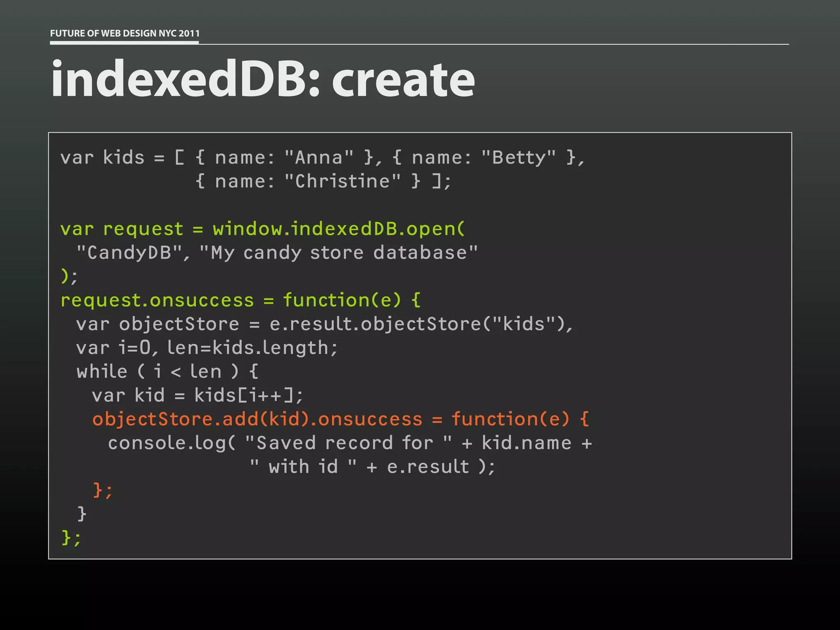This screenshot has height=630, width=840.
Task: Click the 'indexedDB: create' slide title
Action: click(x=262, y=79)
